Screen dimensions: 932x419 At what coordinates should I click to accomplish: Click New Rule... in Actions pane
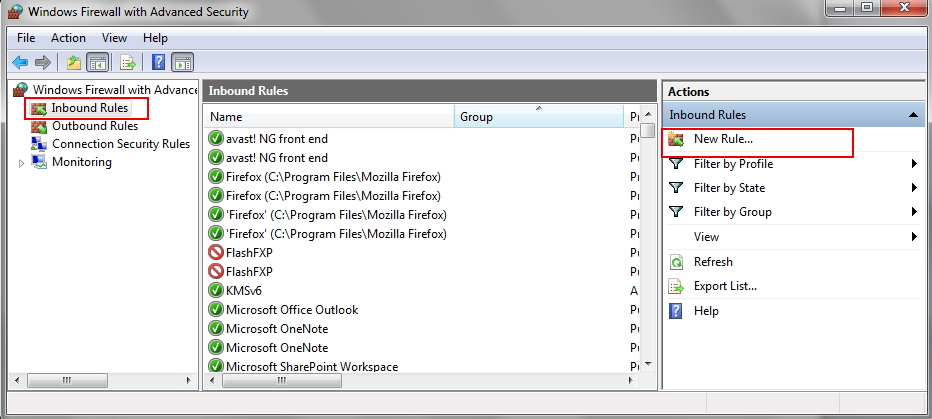tap(723, 139)
